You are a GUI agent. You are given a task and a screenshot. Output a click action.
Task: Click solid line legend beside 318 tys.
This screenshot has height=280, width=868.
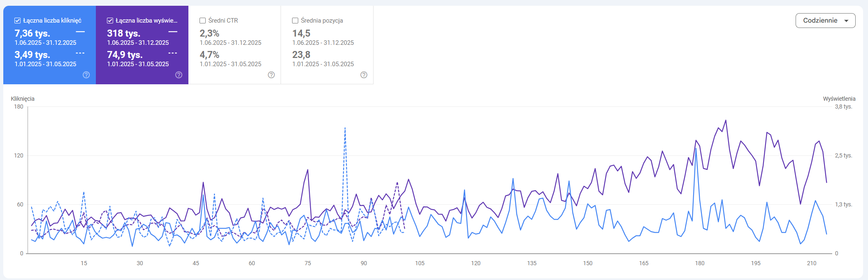click(x=173, y=32)
